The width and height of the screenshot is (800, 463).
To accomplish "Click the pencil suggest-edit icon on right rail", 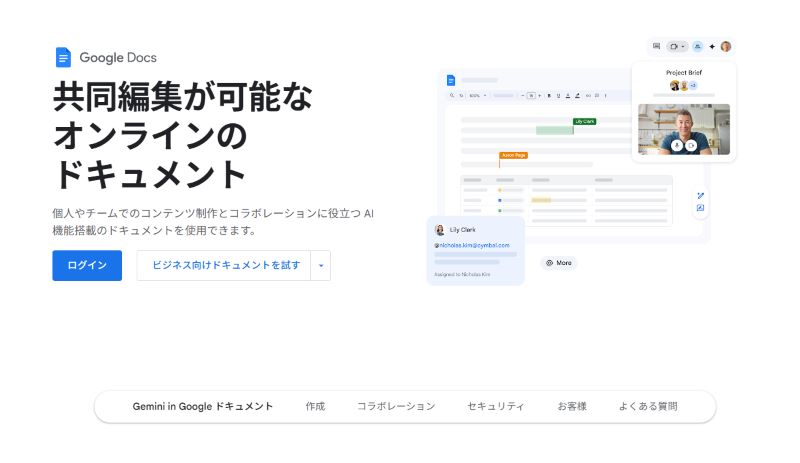I will pyautogui.click(x=701, y=196).
